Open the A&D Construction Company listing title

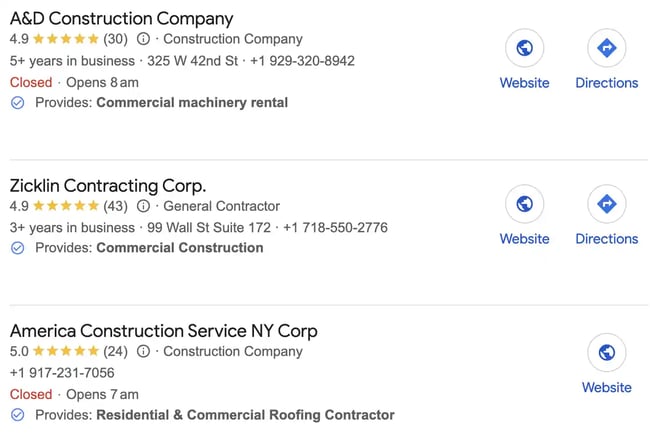[121, 18]
